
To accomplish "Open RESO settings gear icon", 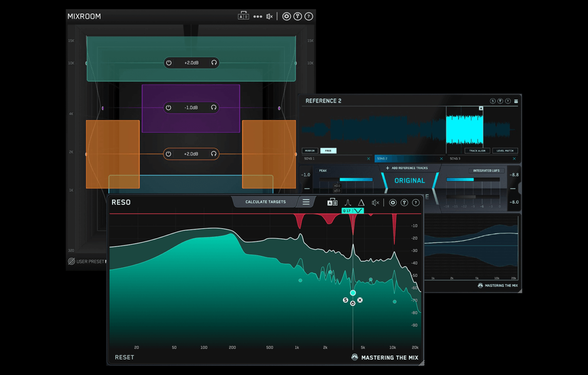I will (393, 202).
